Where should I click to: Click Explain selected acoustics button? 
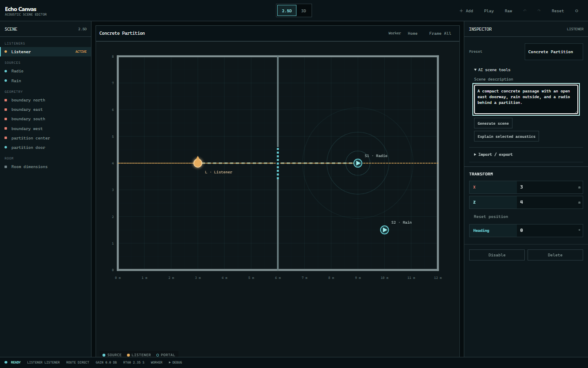506,136
